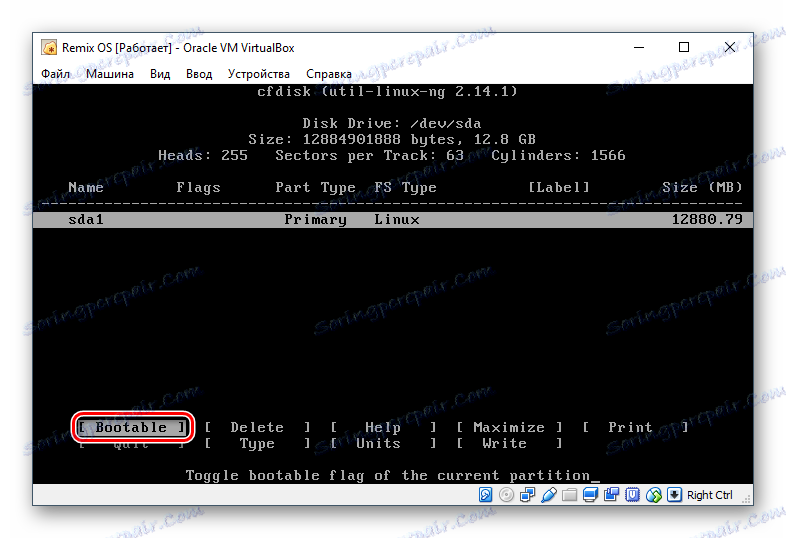Select the Help option in cfdisk

383,427
